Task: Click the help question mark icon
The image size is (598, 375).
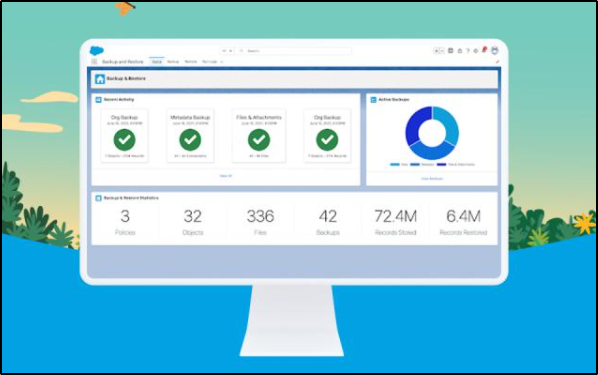Action: [x=468, y=51]
